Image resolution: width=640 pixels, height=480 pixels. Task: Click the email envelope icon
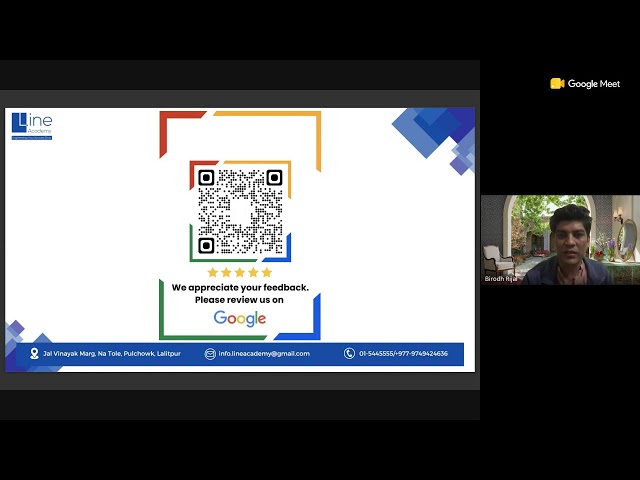[x=210, y=353]
